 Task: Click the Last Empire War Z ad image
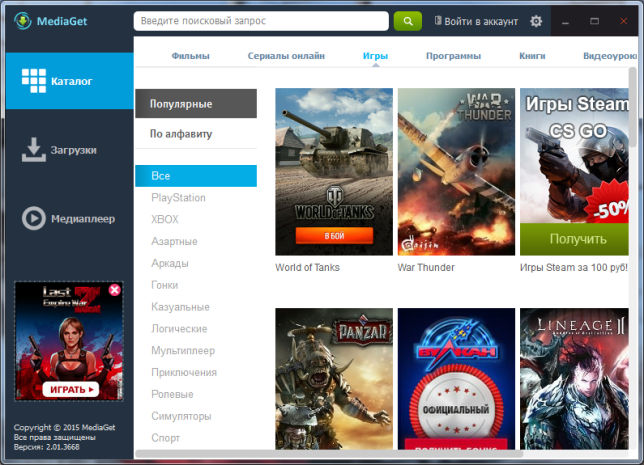point(69,341)
